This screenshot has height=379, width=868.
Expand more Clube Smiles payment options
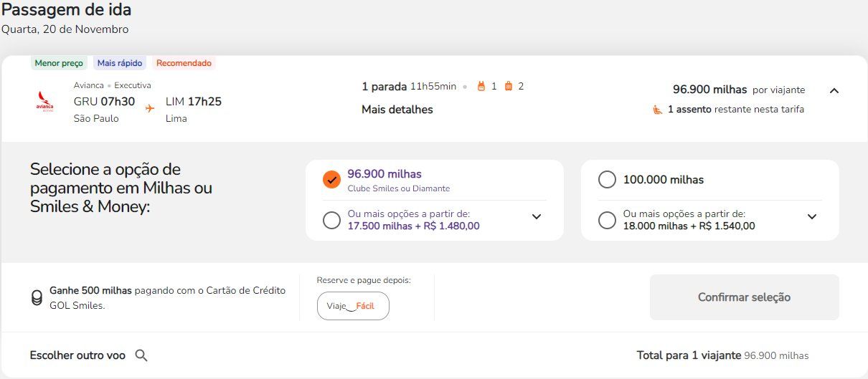537,217
